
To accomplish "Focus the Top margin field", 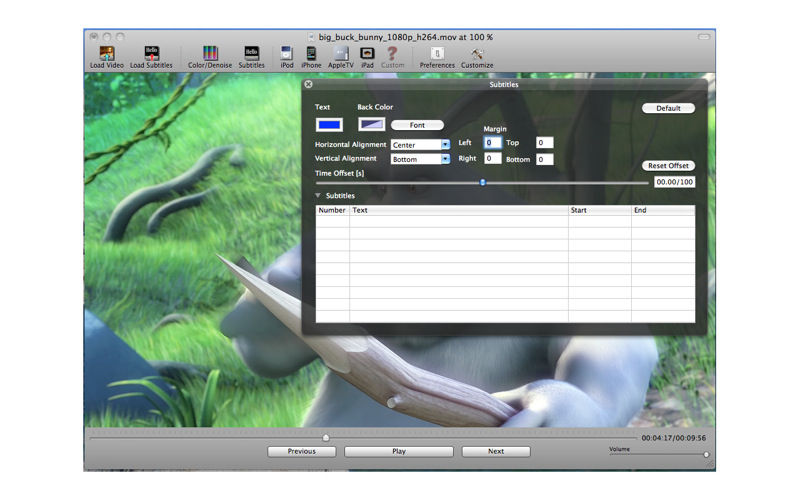I will coord(544,143).
